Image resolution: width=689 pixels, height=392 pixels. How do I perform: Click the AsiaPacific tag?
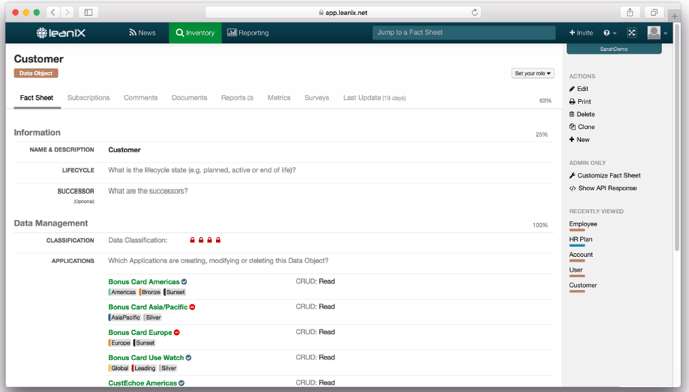point(125,317)
